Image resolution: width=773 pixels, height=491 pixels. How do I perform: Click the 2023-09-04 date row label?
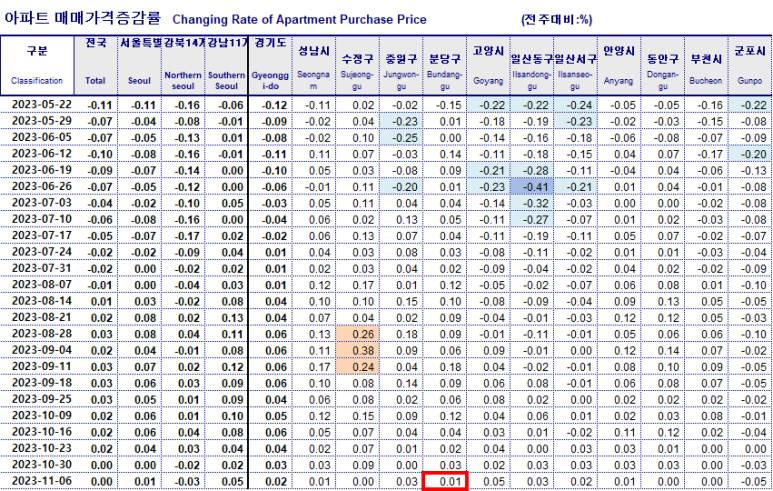42,350
